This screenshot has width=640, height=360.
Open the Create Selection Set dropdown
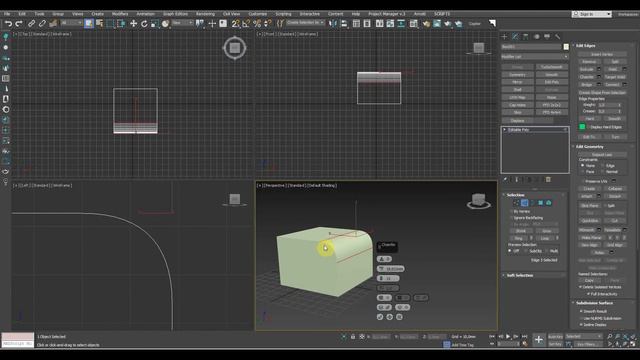click(305, 23)
